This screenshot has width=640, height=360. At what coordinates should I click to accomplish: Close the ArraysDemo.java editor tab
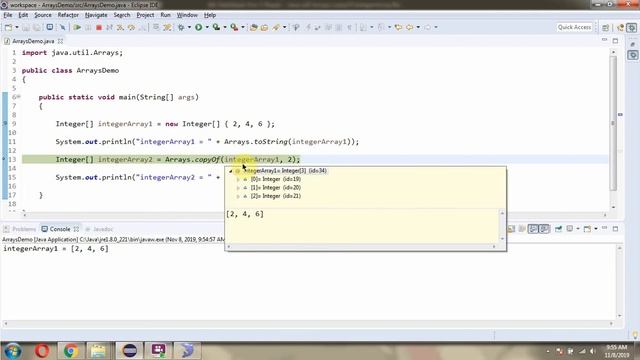(x=60, y=41)
